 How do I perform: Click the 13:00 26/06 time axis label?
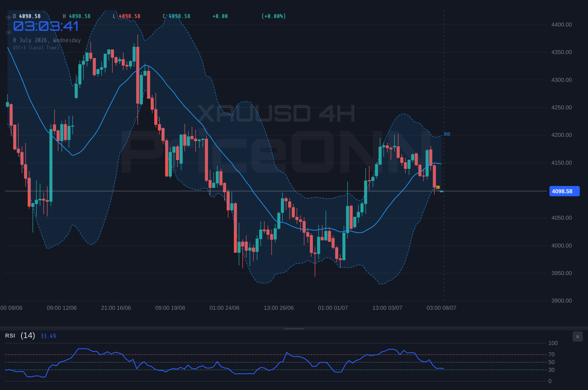coord(279,308)
